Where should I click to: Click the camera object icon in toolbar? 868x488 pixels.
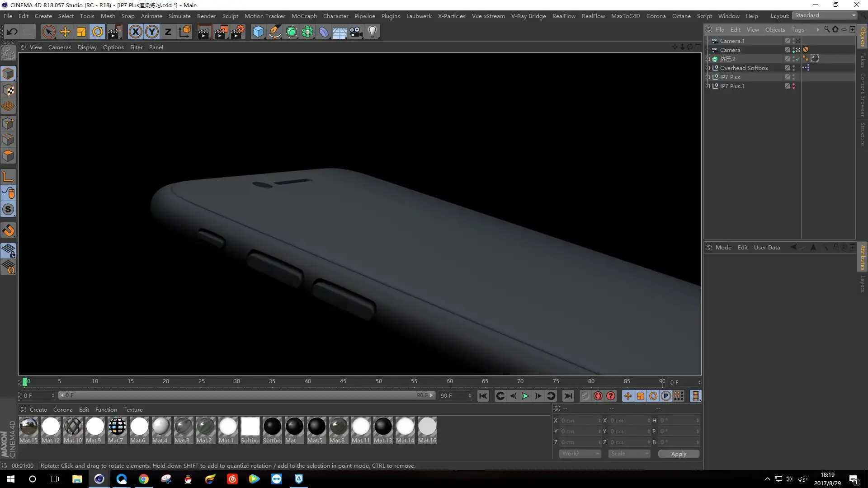[x=356, y=32]
